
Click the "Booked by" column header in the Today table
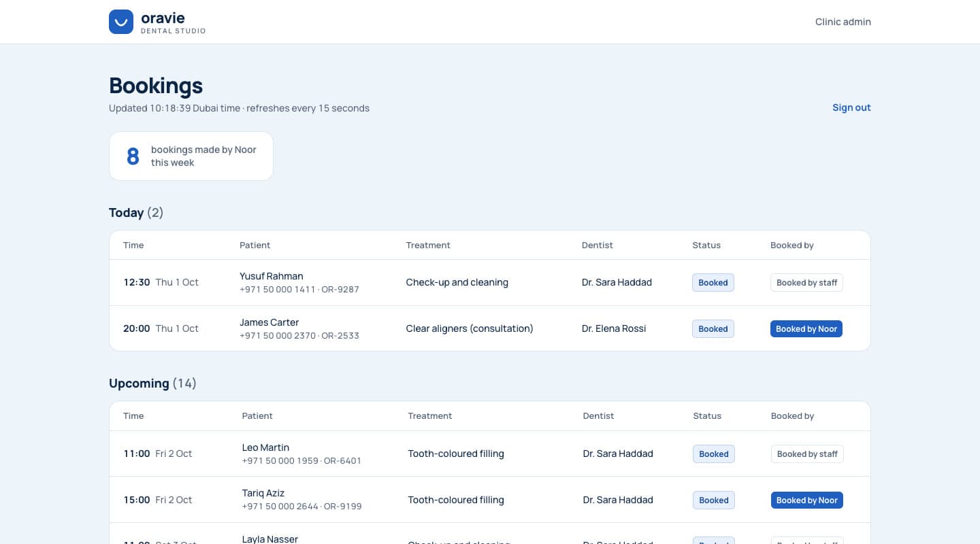pyautogui.click(x=792, y=245)
